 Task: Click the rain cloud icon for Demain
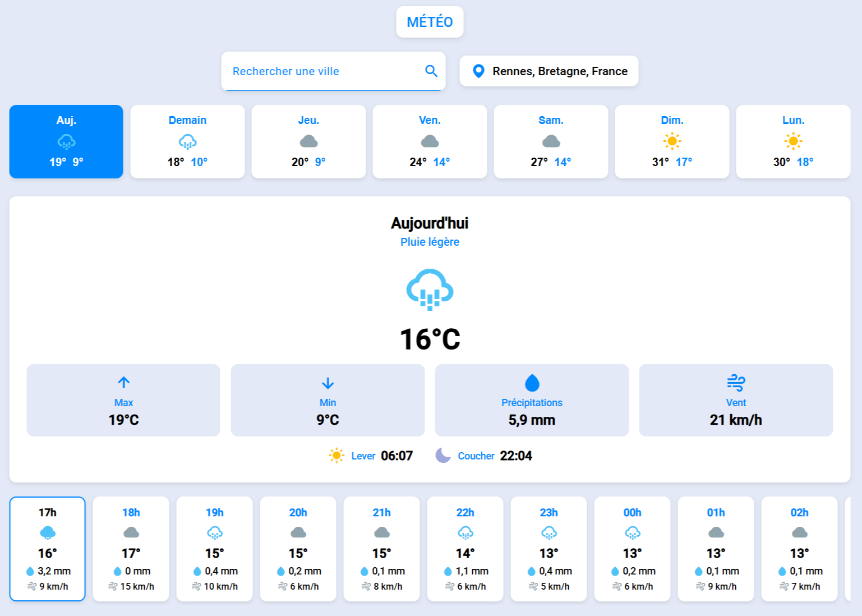pos(187,141)
